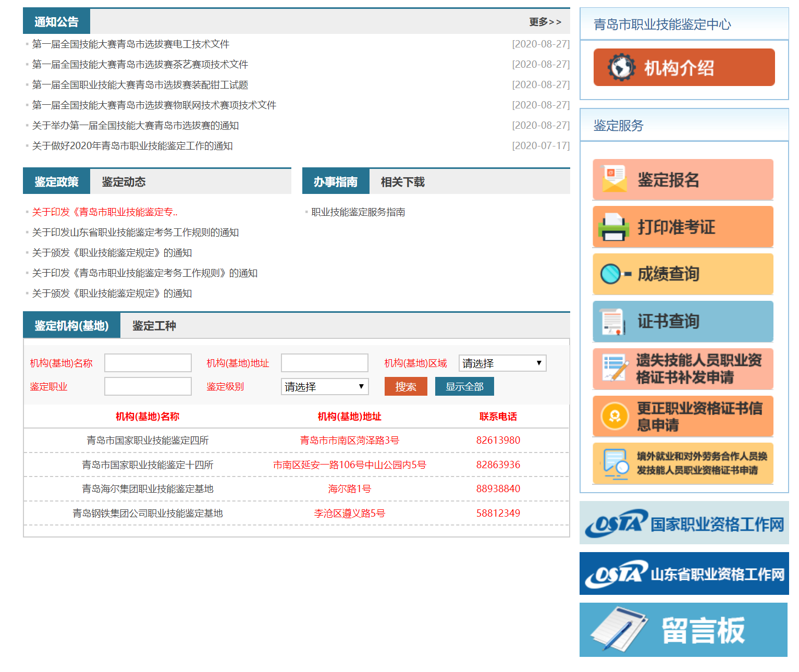The width and height of the screenshot is (799, 672).
Task: Open 更多>> for more 通知公告
Action: click(x=545, y=22)
